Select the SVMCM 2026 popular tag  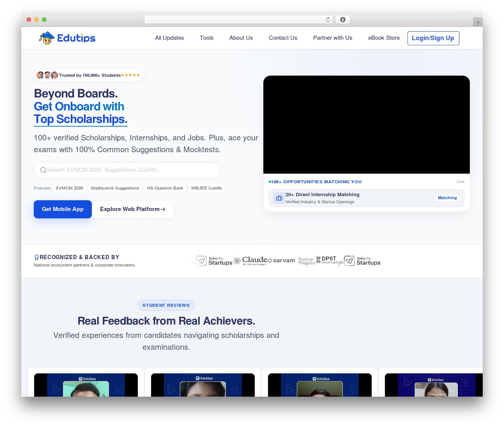69,188
